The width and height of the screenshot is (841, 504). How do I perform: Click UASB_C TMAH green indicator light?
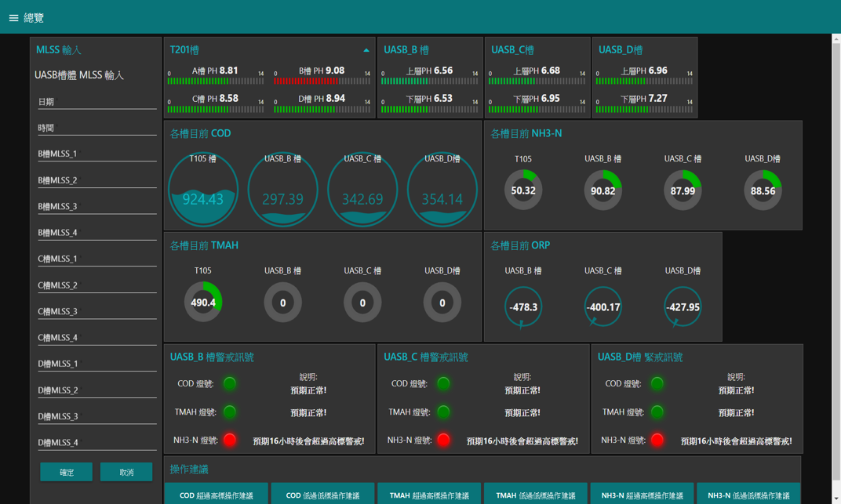pyautogui.click(x=443, y=412)
